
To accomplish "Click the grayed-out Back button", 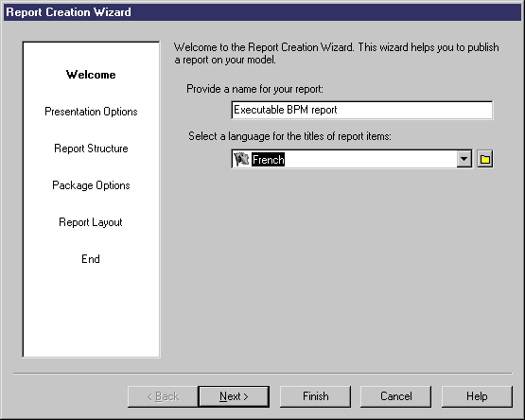I will tap(163, 396).
